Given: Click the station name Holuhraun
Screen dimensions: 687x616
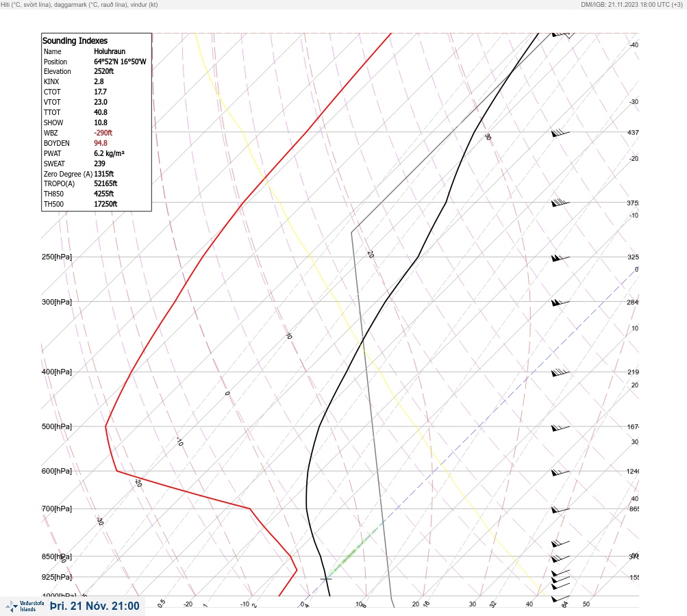Looking at the screenshot, I should (110, 51).
